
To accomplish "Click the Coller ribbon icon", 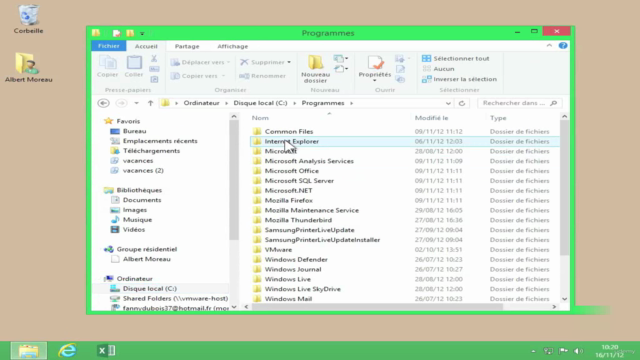I will (134, 66).
